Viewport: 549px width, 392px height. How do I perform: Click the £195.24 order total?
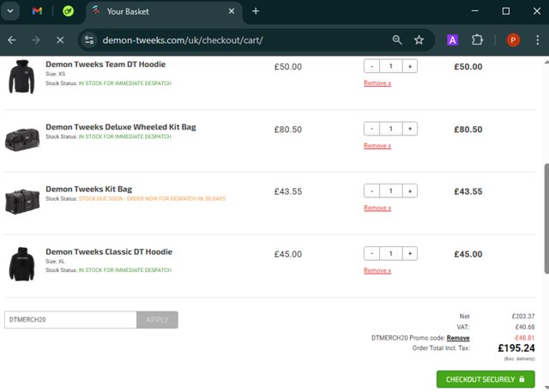tap(516, 348)
